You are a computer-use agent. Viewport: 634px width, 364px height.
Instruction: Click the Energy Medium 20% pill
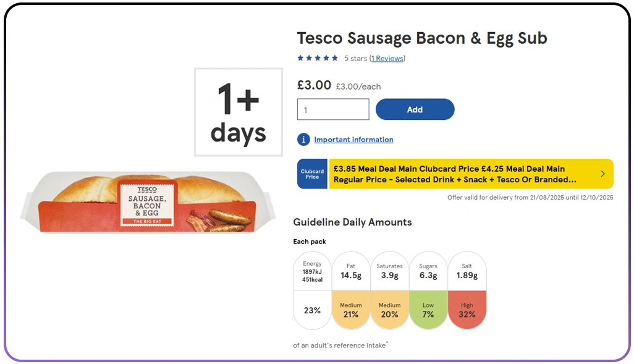pyautogui.click(x=390, y=311)
